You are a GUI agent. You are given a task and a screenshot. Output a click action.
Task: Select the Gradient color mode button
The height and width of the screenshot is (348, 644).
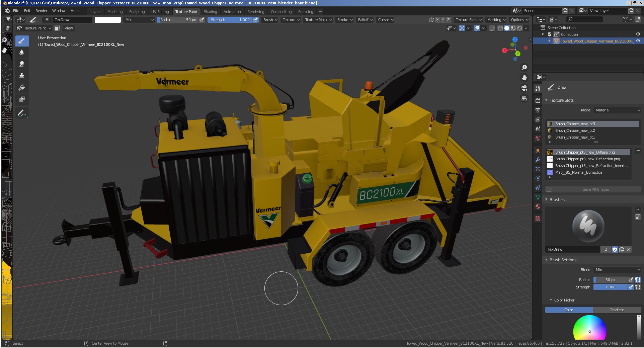(x=617, y=310)
